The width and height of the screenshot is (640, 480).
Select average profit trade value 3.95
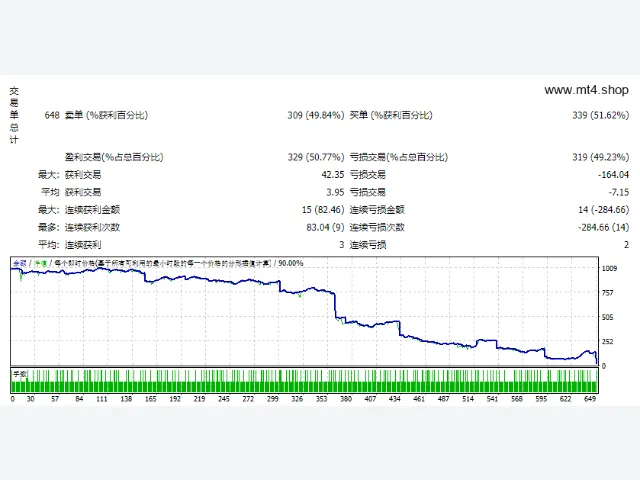click(x=335, y=192)
